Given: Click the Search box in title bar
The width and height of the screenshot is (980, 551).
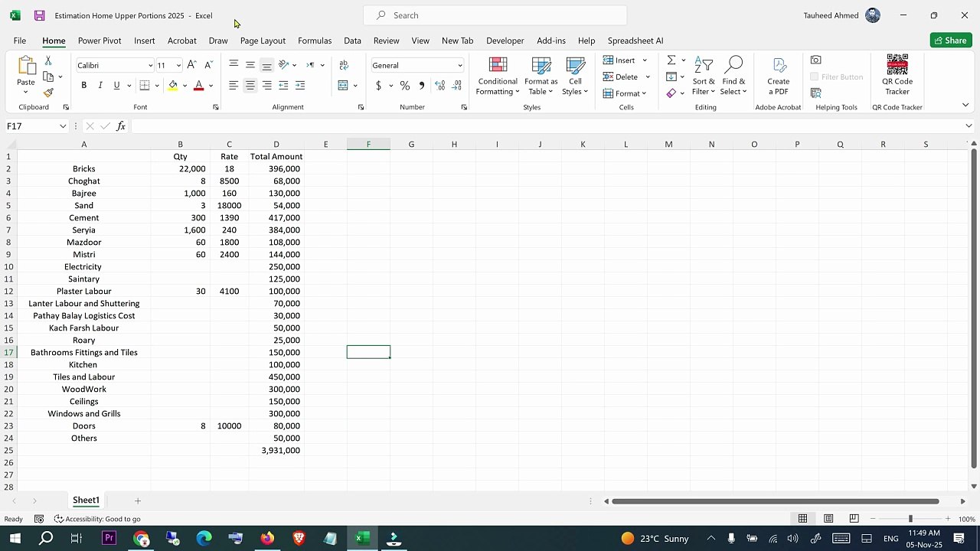Looking at the screenshot, I should coord(495,15).
